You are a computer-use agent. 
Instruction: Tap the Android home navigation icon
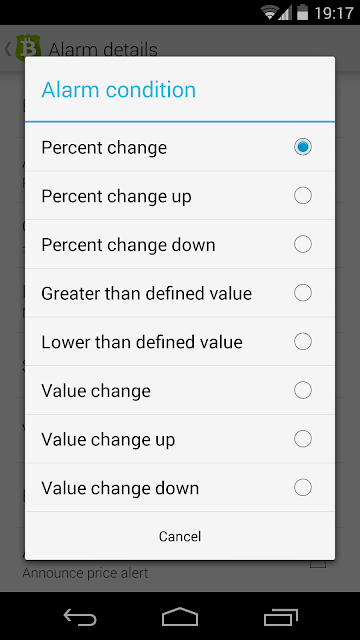click(x=180, y=616)
